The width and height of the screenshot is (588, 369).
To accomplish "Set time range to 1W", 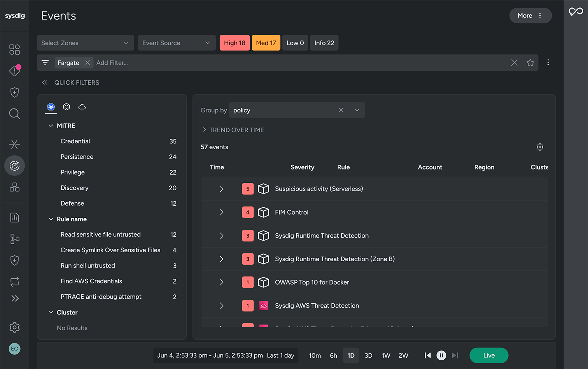I will [386, 355].
